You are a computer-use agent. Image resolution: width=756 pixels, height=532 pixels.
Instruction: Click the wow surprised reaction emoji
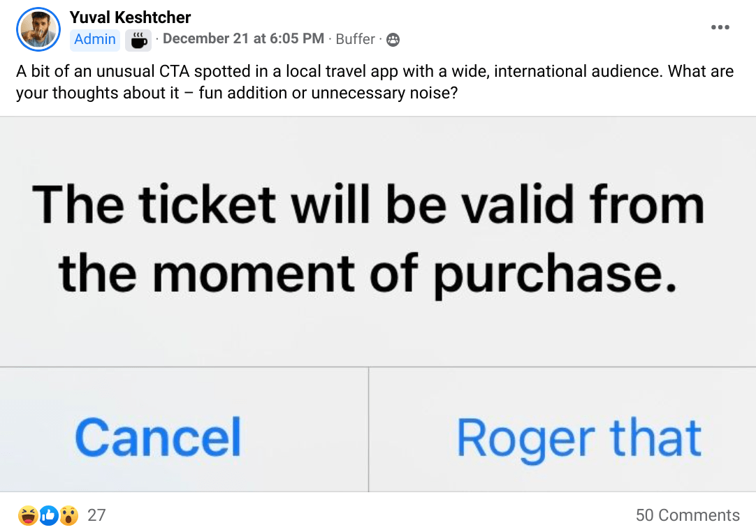(68, 515)
